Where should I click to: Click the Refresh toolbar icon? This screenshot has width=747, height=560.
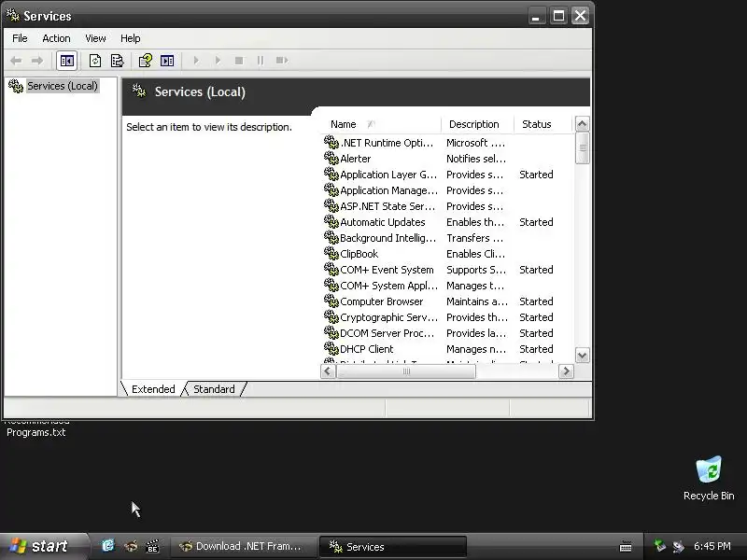tap(95, 61)
